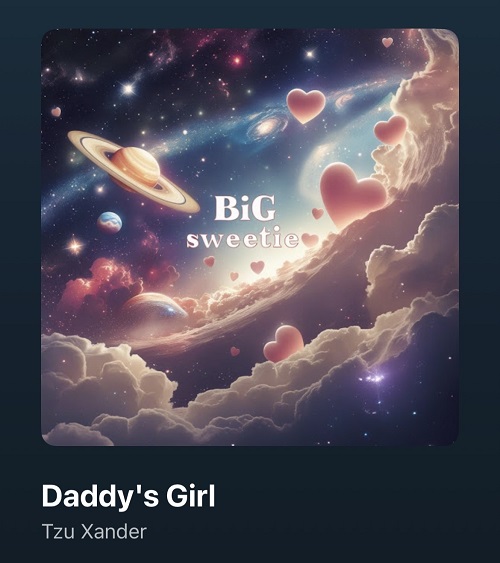Viewport: 500px width, 563px height.
Task: Click the heart right of the sweetie text
Action: pyautogui.click(x=310, y=239)
